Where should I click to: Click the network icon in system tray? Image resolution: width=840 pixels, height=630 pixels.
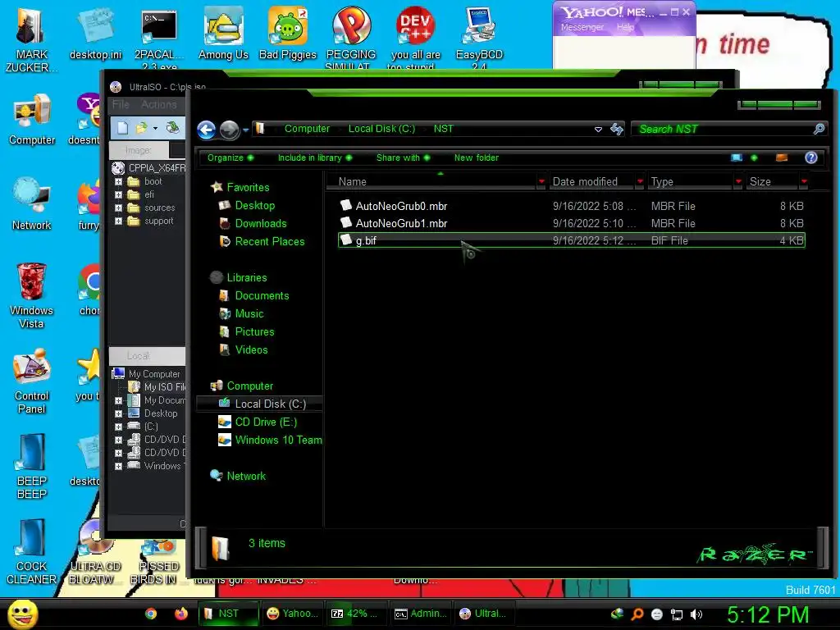677,614
